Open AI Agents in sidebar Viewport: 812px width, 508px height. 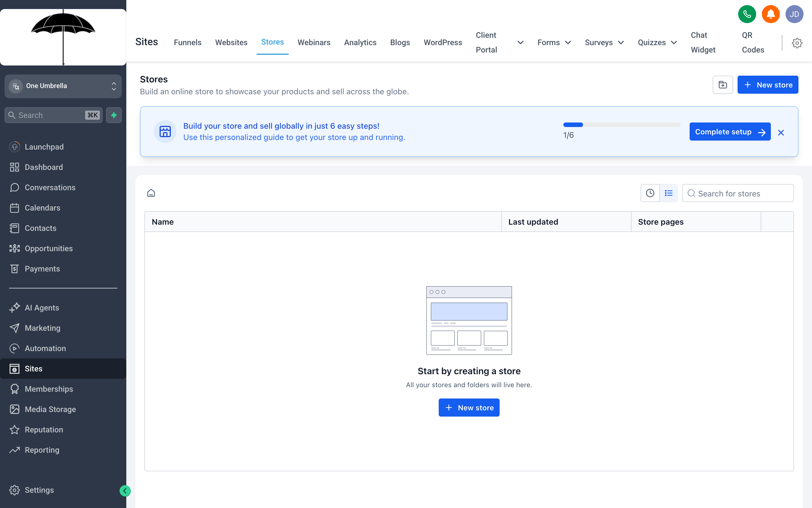click(x=63, y=308)
